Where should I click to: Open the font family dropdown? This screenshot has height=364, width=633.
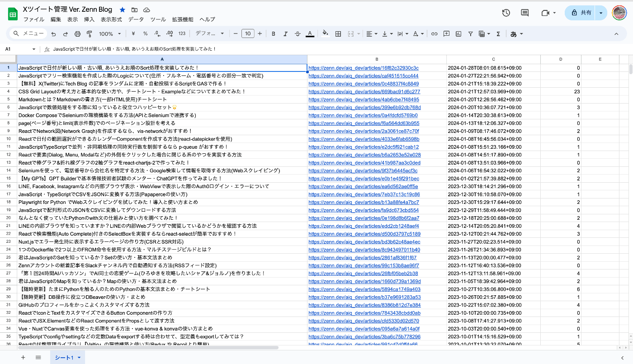pyautogui.click(x=209, y=34)
